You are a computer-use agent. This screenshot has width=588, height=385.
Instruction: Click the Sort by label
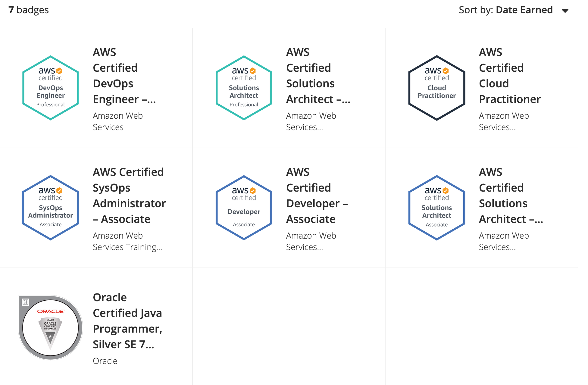click(476, 10)
